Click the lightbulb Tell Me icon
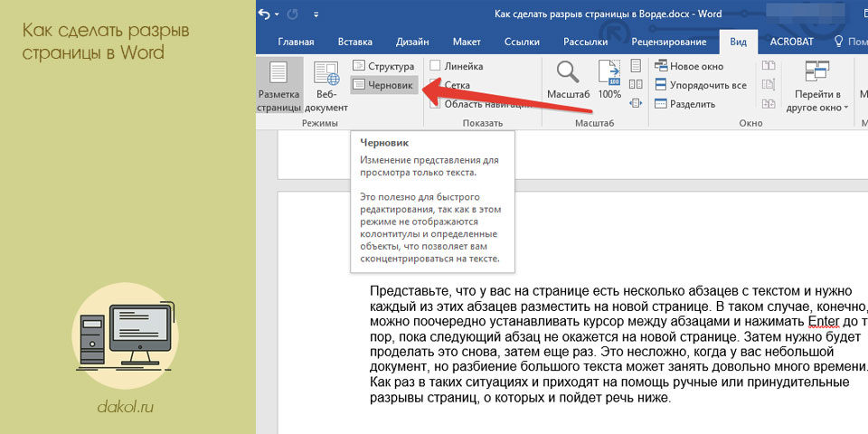The width and height of the screenshot is (868, 434). coord(838,42)
